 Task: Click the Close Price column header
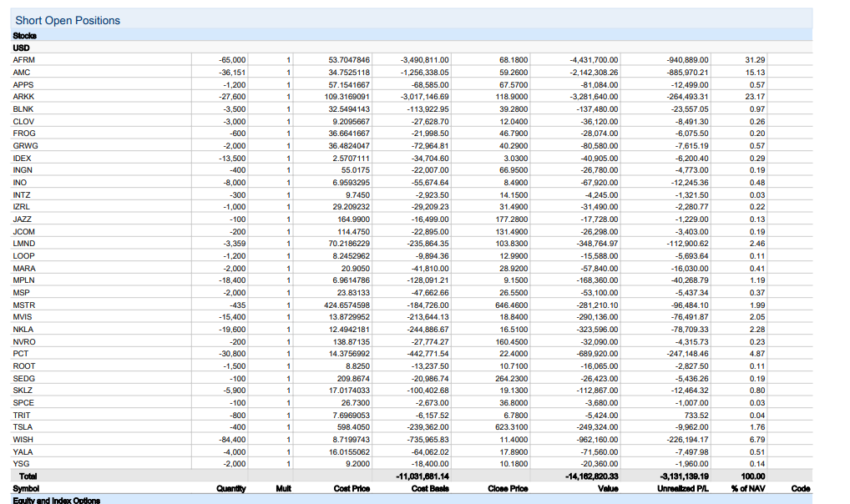(508, 489)
